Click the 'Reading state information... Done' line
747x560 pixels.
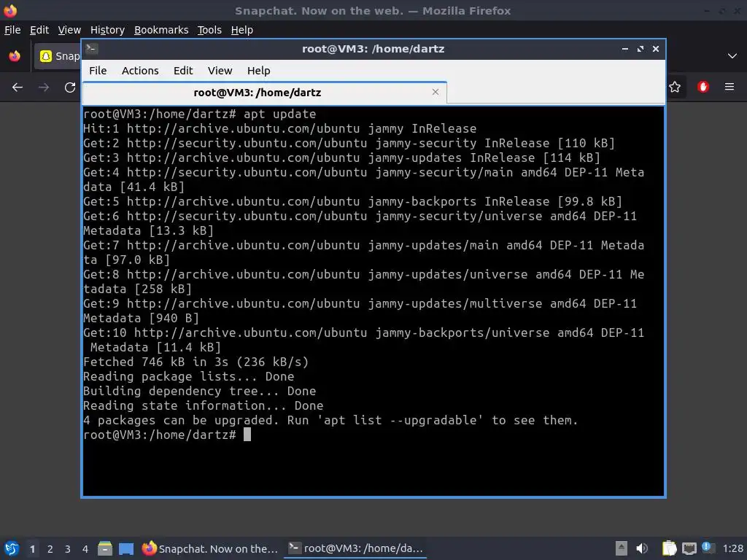pos(203,405)
